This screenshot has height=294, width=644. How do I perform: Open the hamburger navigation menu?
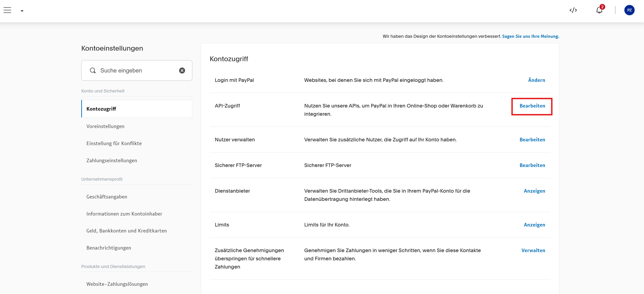point(7,10)
